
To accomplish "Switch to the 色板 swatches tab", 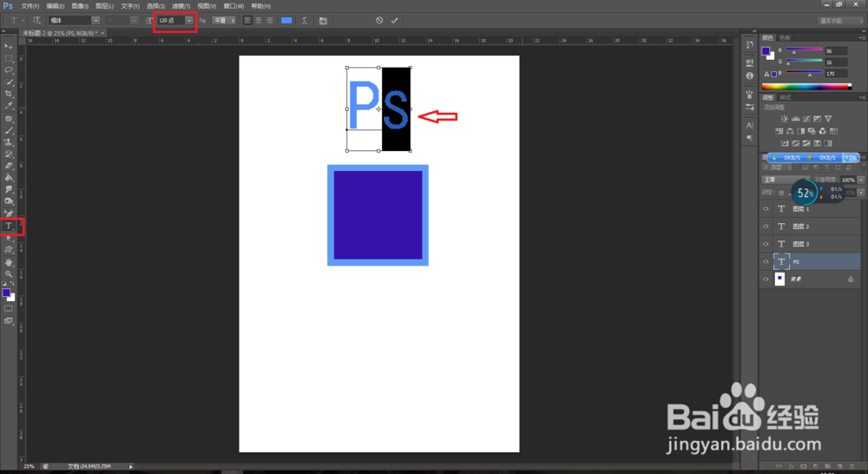I will (x=785, y=37).
